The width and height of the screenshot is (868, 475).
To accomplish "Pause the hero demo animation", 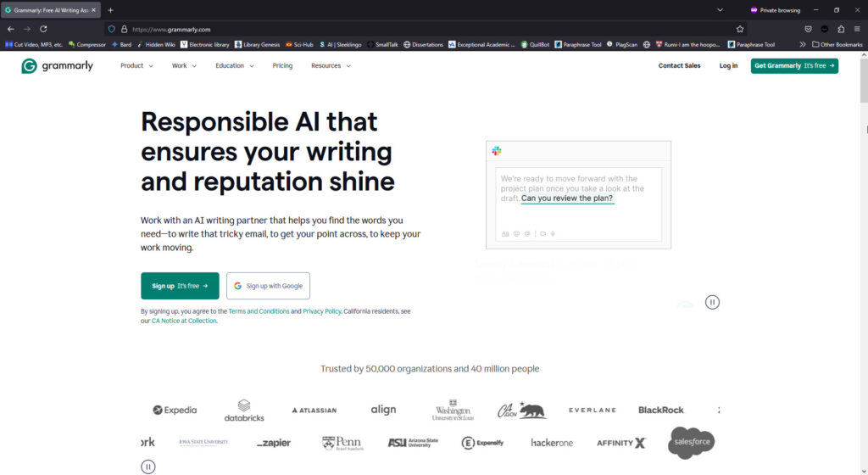I will click(x=712, y=302).
